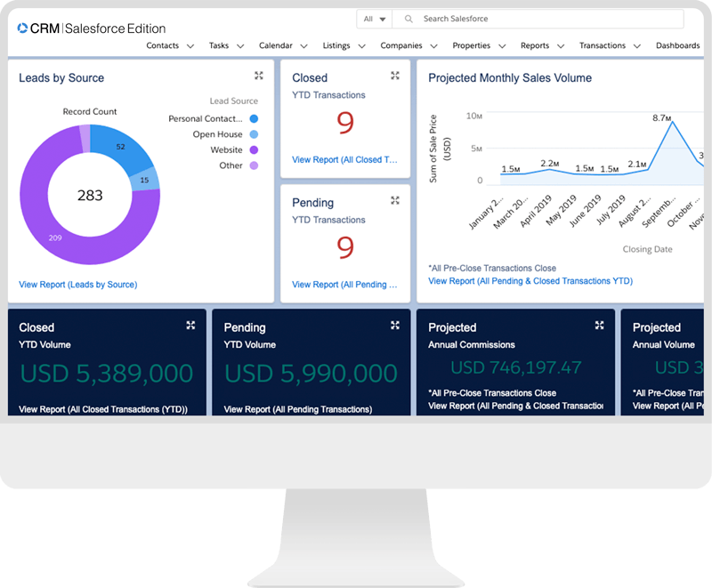This screenshot has width=712, height=588.
Task: Click the 2.1M data label
Action: [x=637, y=165]
